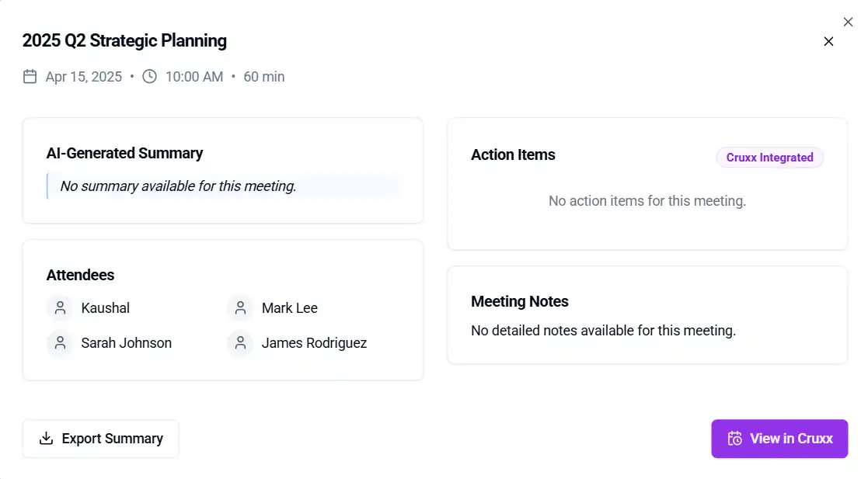Click the Attendees section heading
868x479 pixels.
[x=80, y=275]
